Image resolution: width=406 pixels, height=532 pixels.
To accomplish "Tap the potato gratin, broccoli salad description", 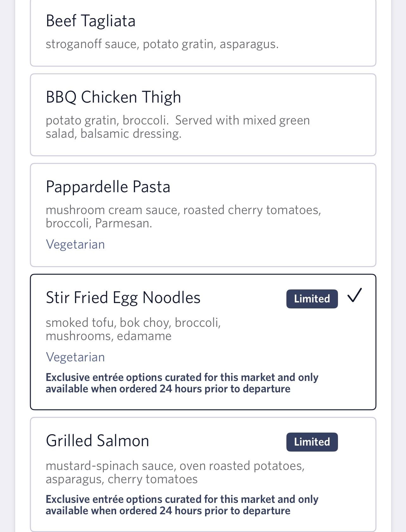I will pos(177,127).
